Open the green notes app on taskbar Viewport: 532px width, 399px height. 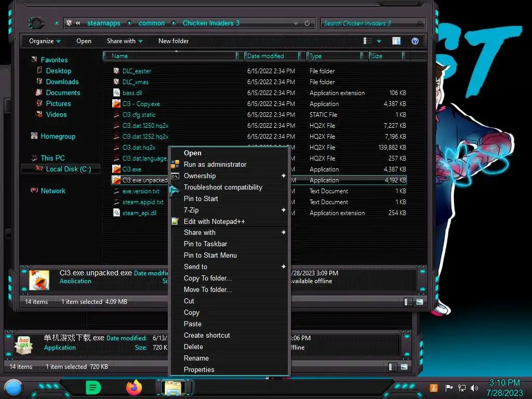pyautogui.click(x=93, y=388)
